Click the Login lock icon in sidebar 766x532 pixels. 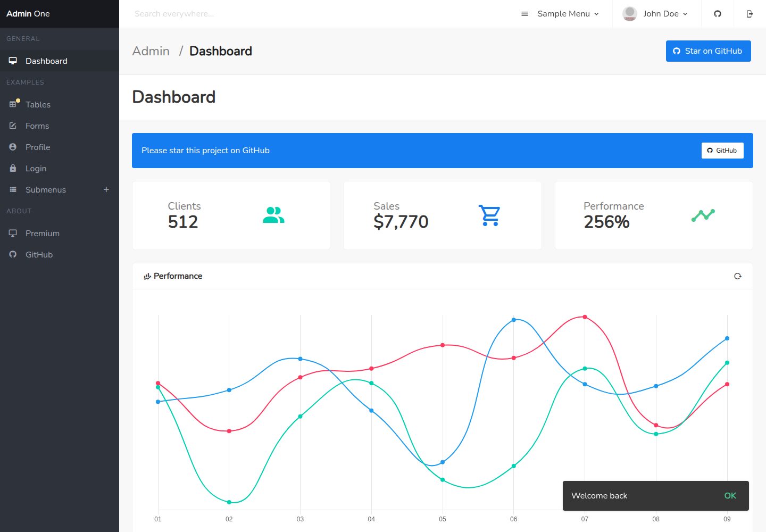(x=13, y=168)
